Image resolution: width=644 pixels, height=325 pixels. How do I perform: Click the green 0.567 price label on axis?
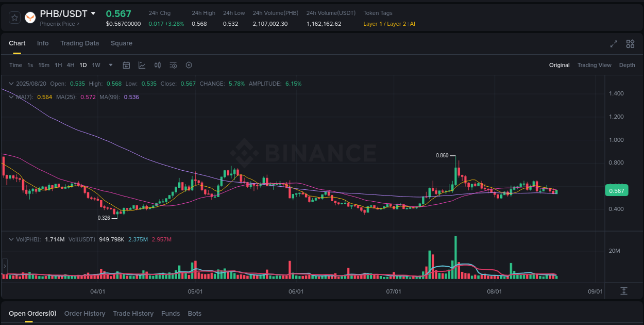point(617,190)
